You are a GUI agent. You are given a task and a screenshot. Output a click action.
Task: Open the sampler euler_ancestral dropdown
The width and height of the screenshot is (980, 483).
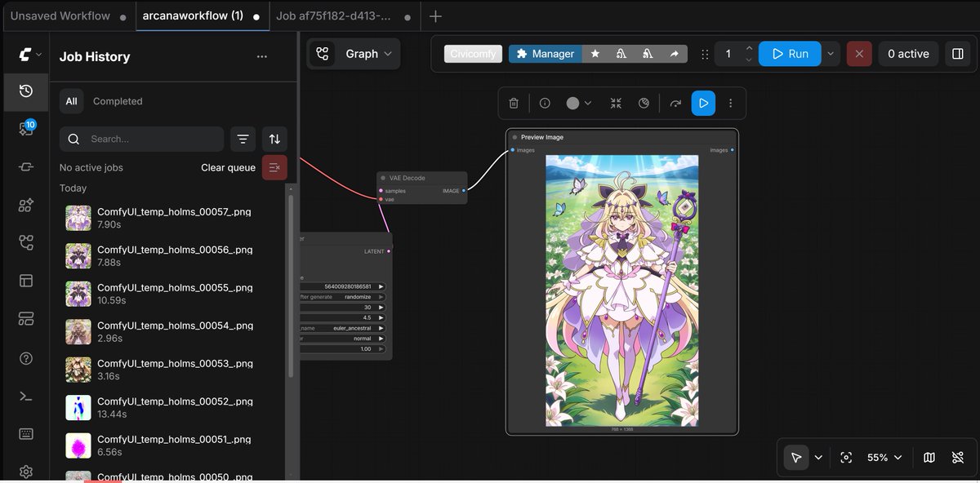(x=342, y=328)
